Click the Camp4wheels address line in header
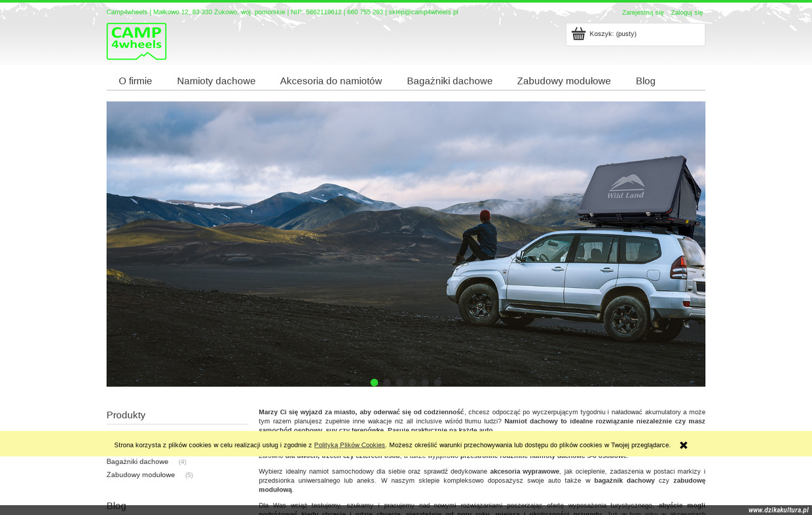 (282, 12)
